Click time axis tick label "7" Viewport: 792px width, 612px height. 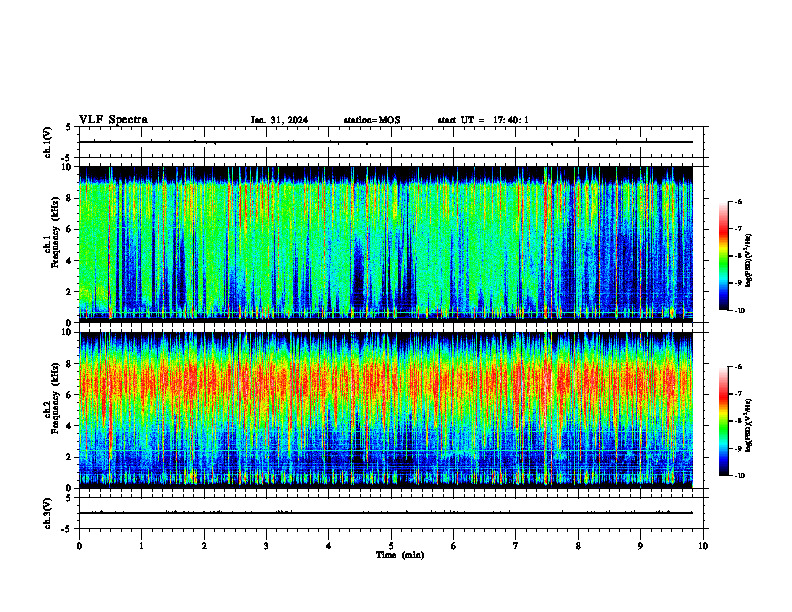[x=516, y=546]
